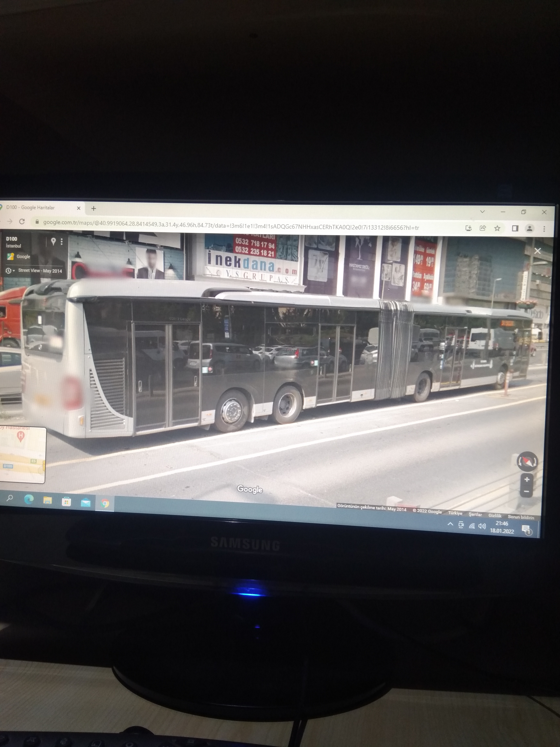560x747 pixels.
Task: Click the install app icon in address bar
Action: click(x=468, y=228)
